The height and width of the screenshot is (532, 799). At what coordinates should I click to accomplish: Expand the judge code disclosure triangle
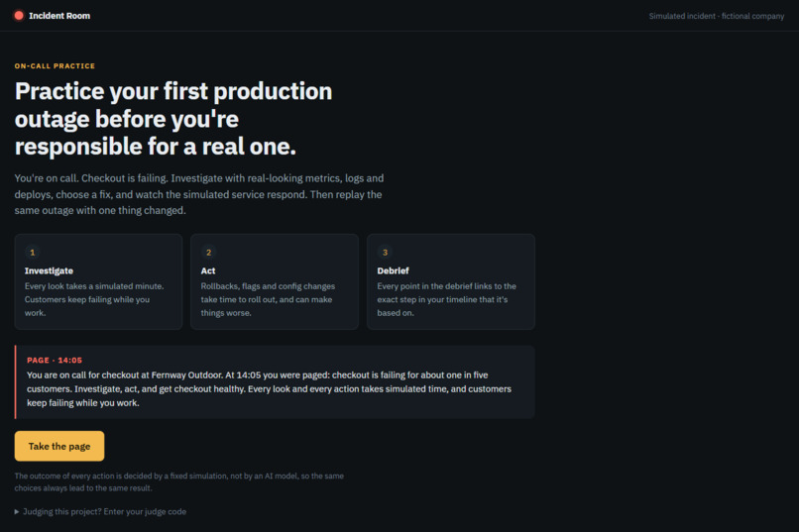coord(17,511)
